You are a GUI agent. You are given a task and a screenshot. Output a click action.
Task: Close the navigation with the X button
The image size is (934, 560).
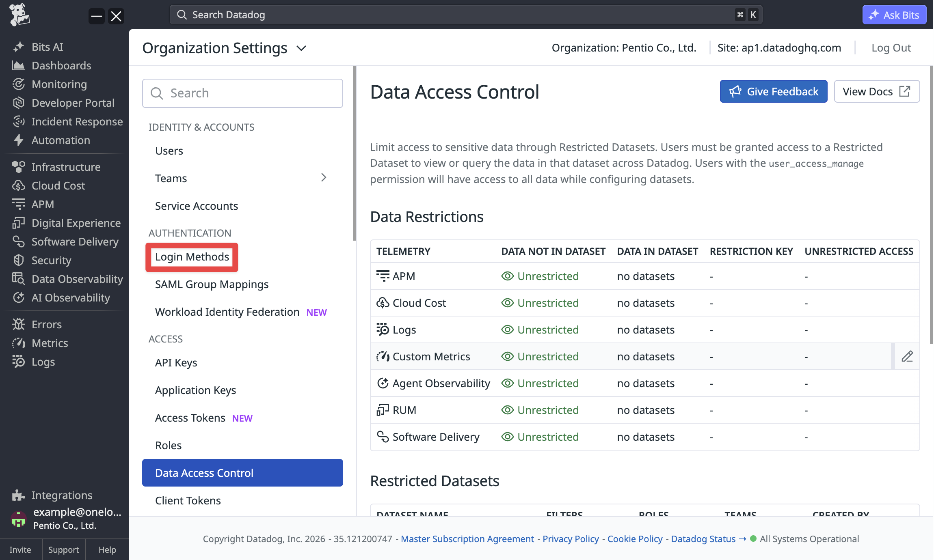[x=116, y=16]
